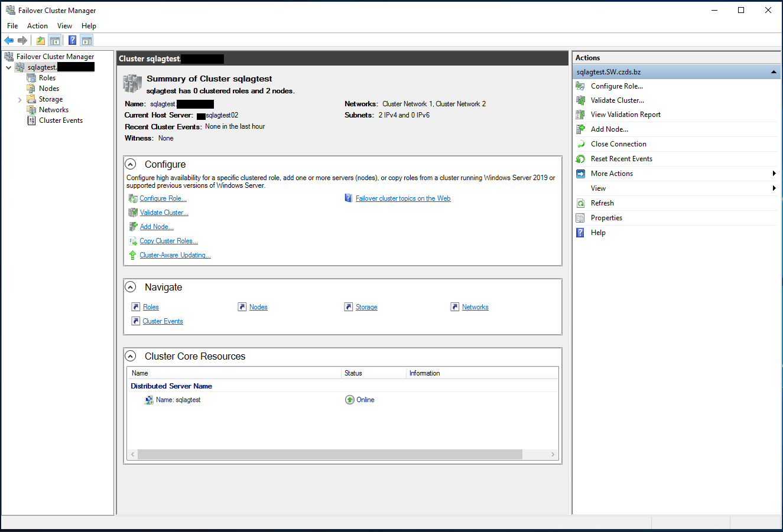
Task: Click the Nodes shortcut icon under Navigate
Action: 242,307
